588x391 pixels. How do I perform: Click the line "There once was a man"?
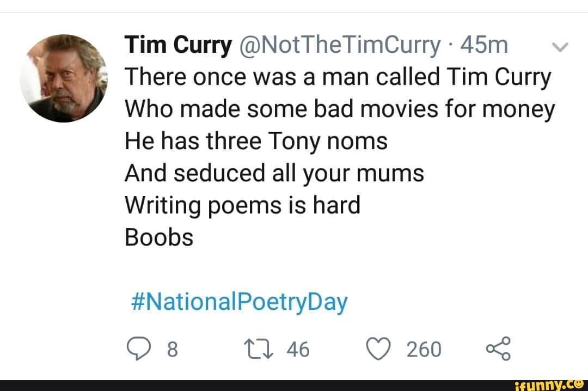tap(338, 79)
